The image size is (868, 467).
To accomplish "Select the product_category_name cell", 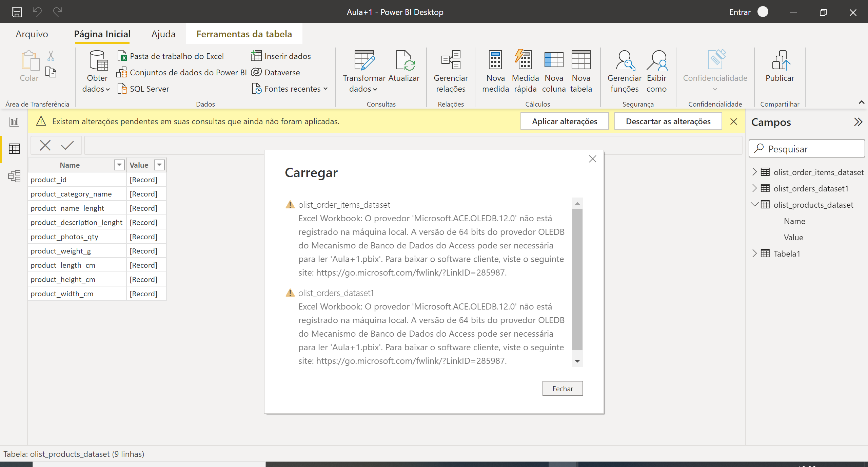I will (x=77, y=194).
